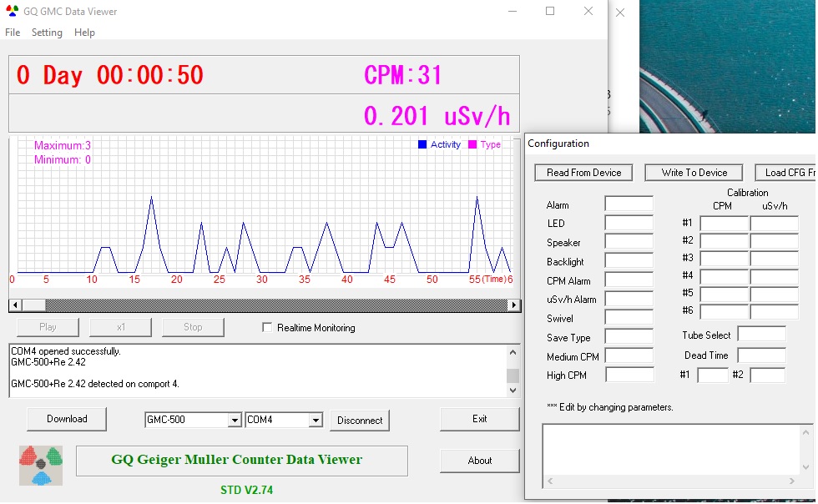818x504 pixels.
Task: Open the Setting menu
Action: click(x=47, y=33)
